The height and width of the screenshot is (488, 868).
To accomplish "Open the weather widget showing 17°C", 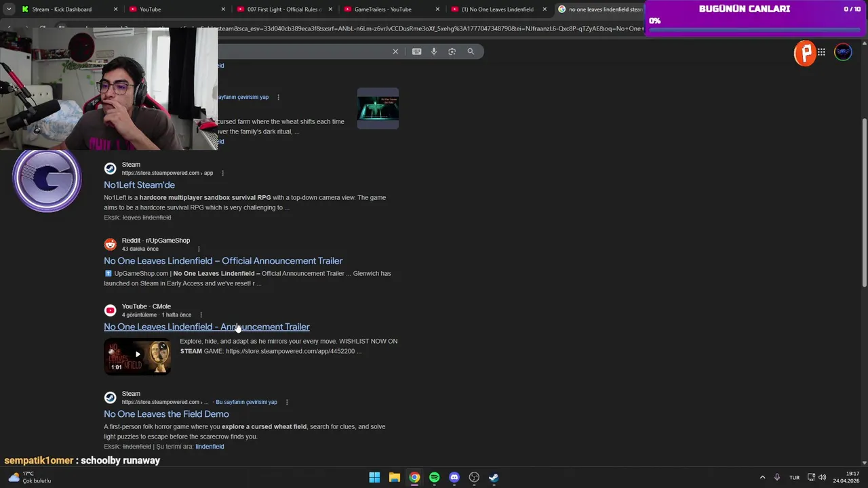I will coord(28,477).
